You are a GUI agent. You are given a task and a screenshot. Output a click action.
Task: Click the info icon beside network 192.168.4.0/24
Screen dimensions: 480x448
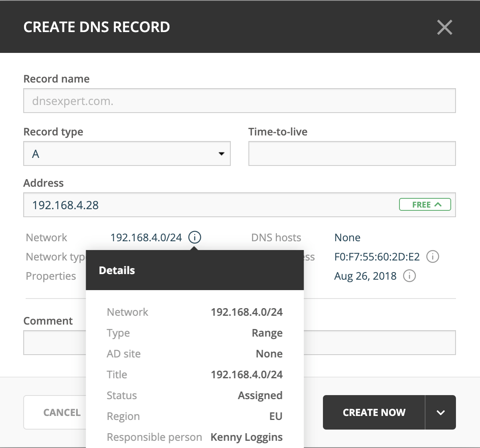point(195,237)
